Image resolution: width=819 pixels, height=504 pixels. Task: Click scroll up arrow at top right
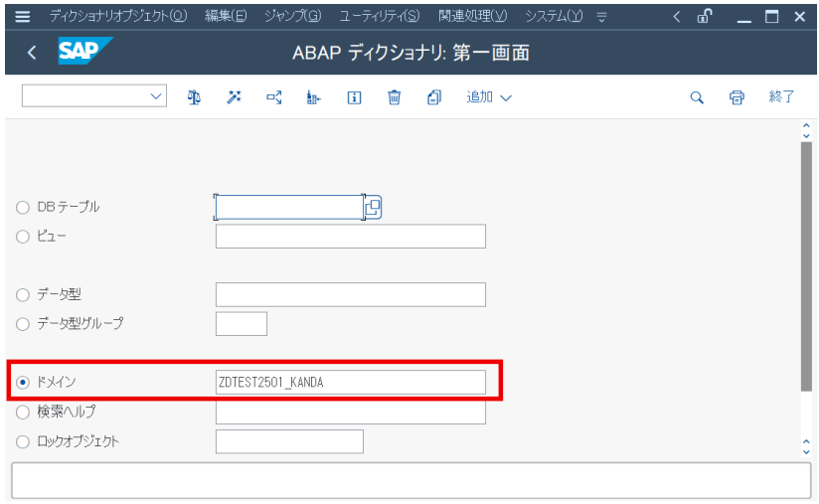pos(806,126)
